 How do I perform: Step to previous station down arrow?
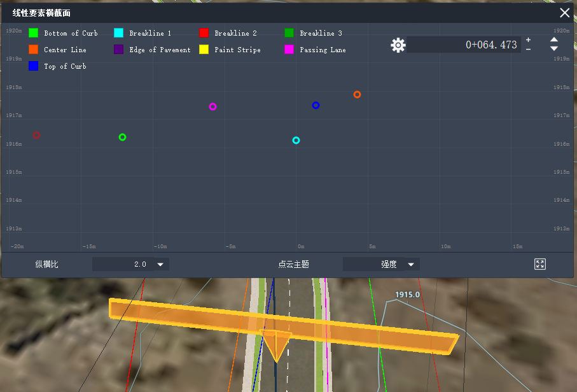(554, 48)
